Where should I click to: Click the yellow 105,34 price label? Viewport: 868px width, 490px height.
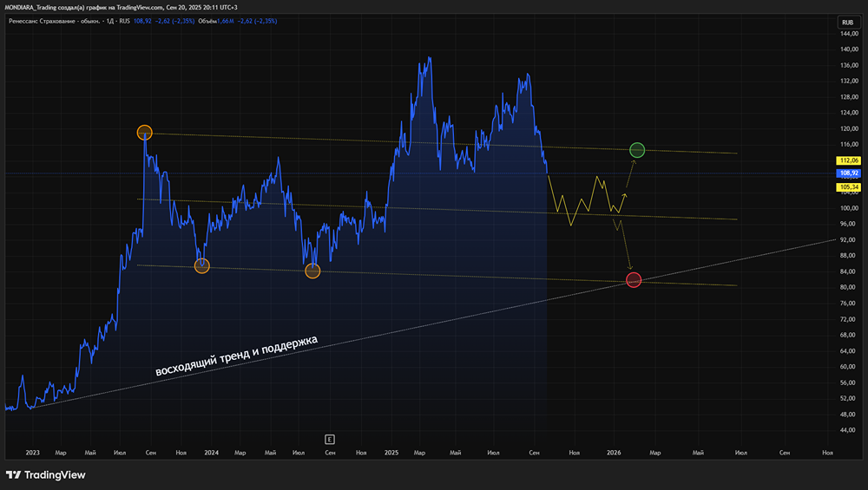pos(848,186)
